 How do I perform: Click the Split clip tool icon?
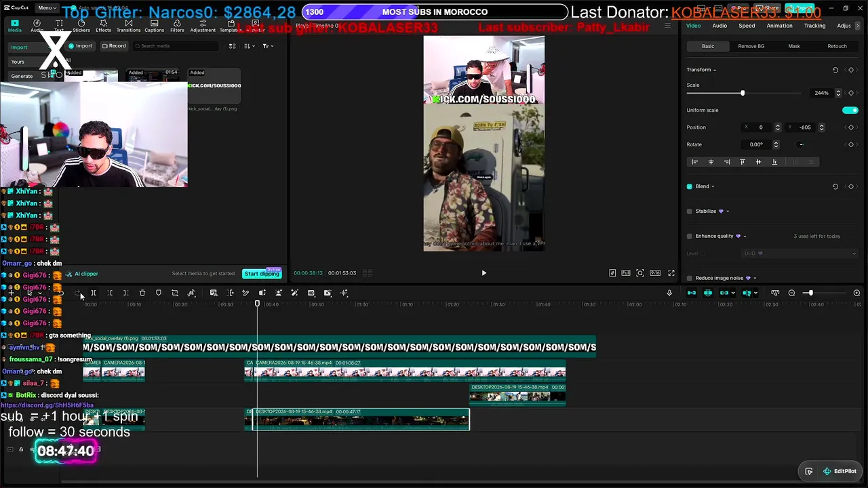94,293
